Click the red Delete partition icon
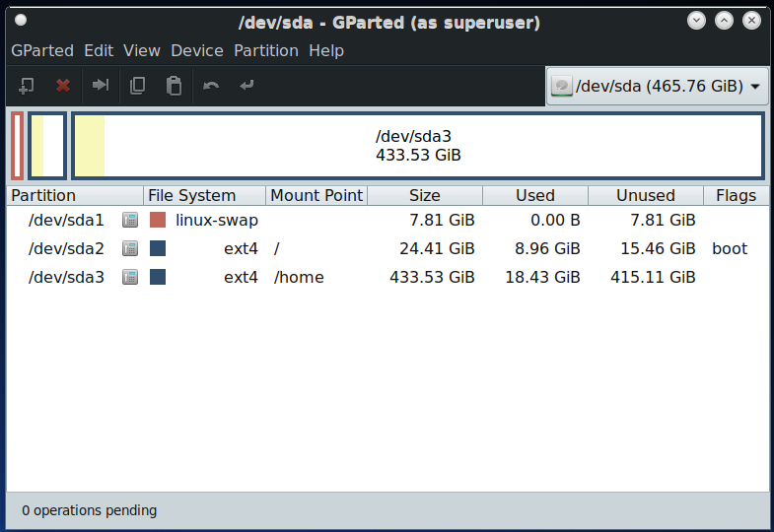This screenshot has width=774, height=532. click(x=63, y=86)
